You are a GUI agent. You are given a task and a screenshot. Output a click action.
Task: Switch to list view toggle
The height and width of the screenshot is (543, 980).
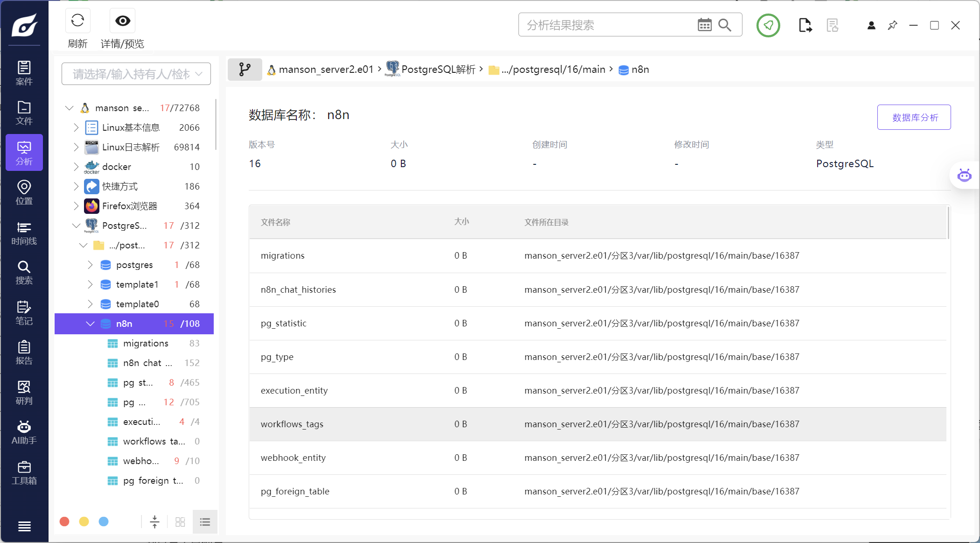tap(205, 522)
